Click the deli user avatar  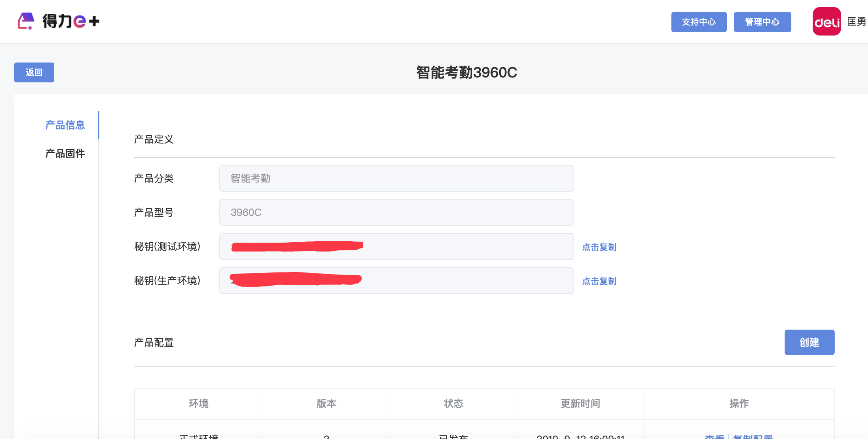[x=826, y=22]
